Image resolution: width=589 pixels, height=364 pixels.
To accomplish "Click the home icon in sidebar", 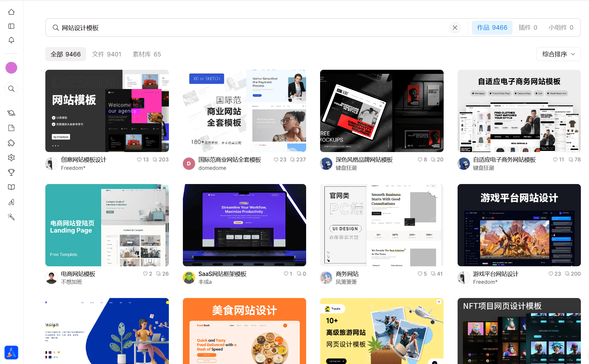I will [x=11, y=12].
